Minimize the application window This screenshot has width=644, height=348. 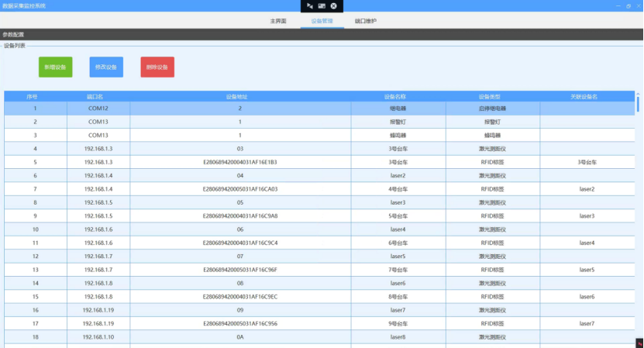(x=618, y=5)
